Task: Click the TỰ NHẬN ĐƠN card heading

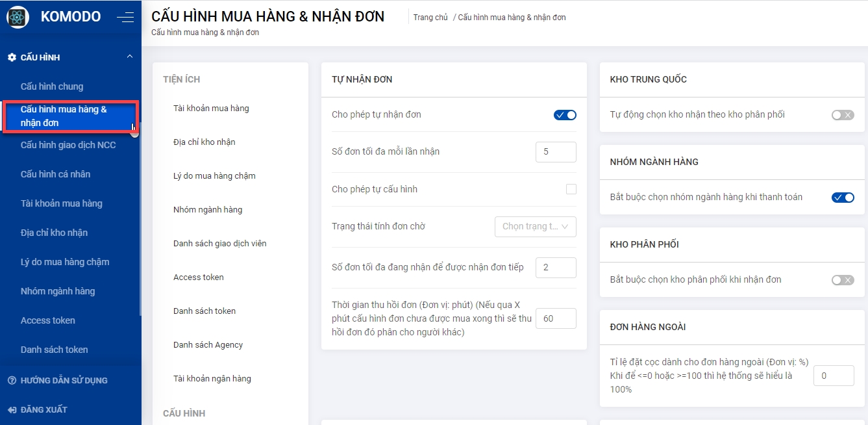Action: click(x=362, y=79)
